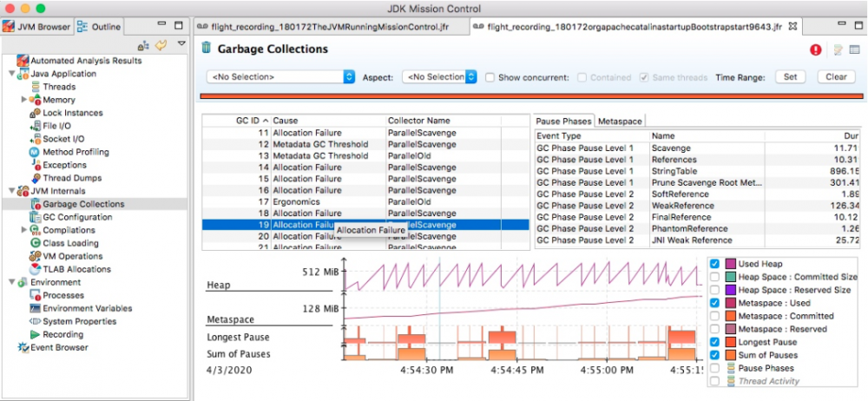Click the Recording play icon
The height and width of the screenshot is (401, 868).
click(35, 334)
